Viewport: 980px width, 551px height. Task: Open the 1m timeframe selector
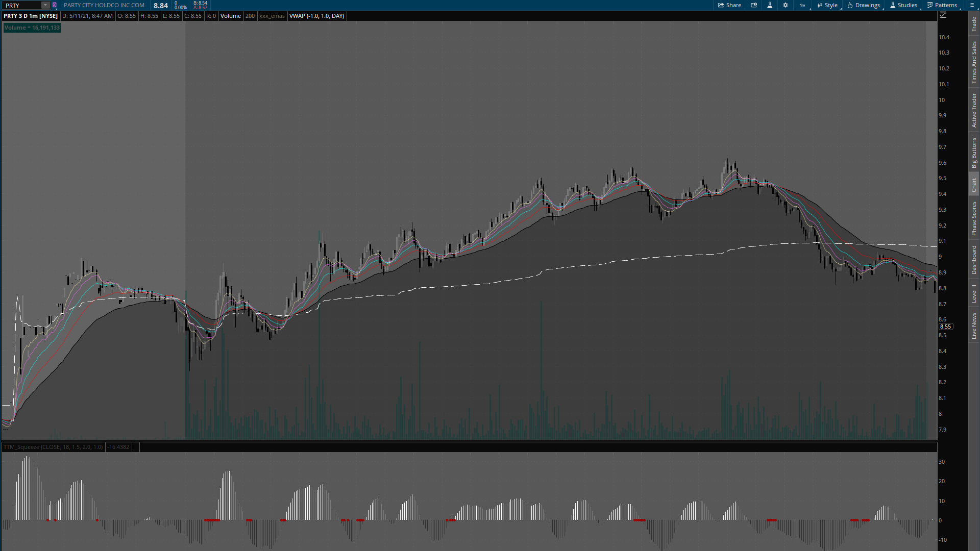pos(803,5)
